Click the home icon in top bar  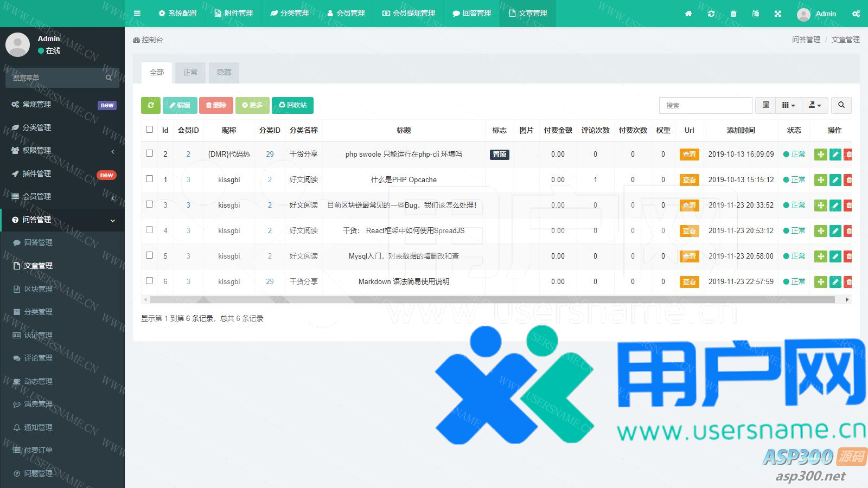click(x=688, y=14)
